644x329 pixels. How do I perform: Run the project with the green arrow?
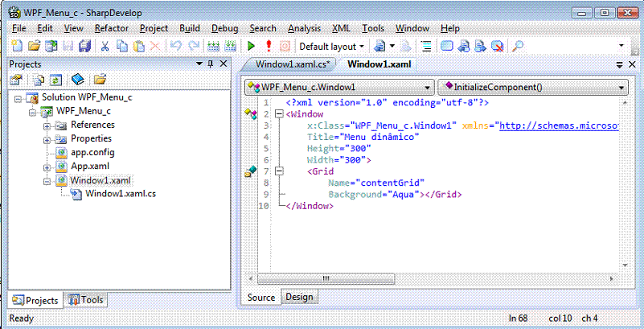[x=251, y=46]
